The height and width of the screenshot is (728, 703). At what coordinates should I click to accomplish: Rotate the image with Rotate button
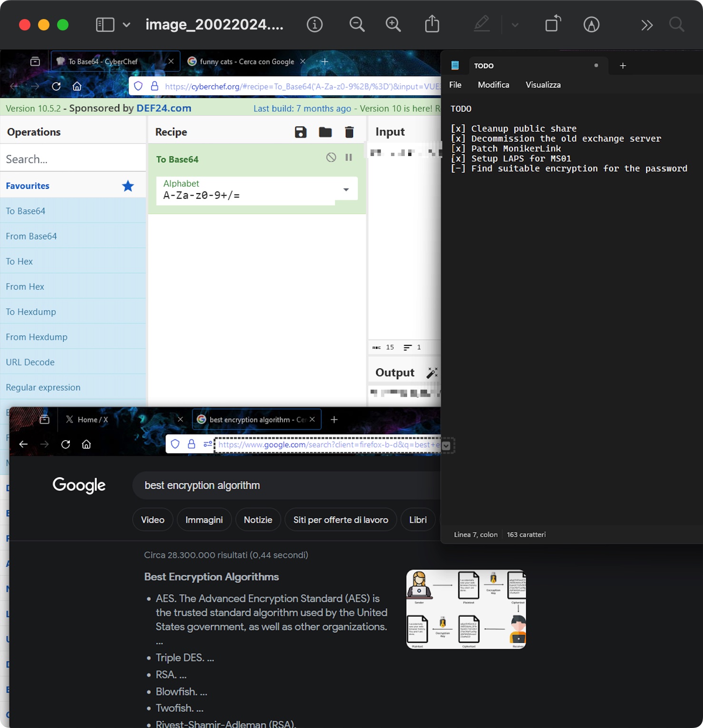(x=553, y=24)
